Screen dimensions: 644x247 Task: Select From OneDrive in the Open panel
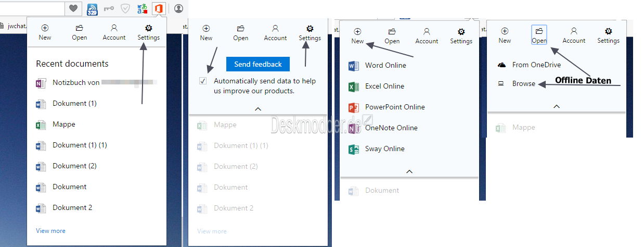tap(536, 65)
